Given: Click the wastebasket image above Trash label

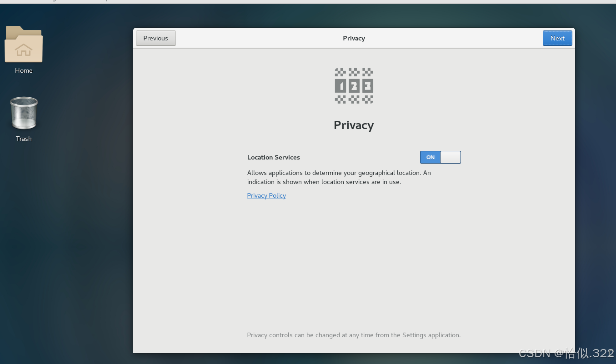Looking at the screenshot, I should [x=23, y=112].
